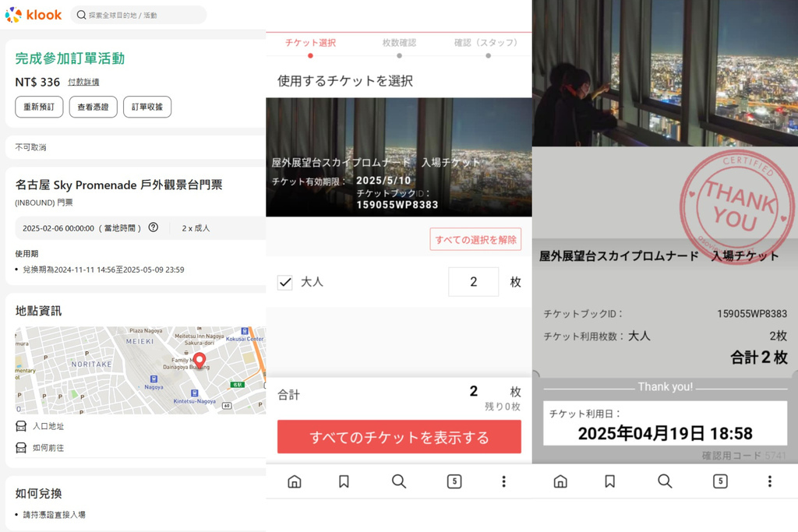This screenshot has height=532, width=798.
Task: Click the question mark icon beside 當地時間
Action: (154, 227)
